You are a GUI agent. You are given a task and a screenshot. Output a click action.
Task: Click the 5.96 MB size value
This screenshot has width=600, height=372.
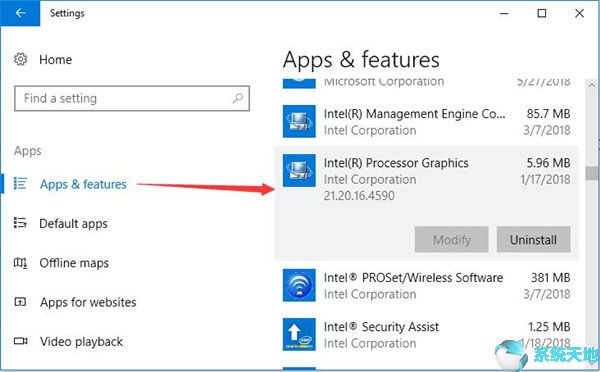pyautogui.click(x=548, y=163)
